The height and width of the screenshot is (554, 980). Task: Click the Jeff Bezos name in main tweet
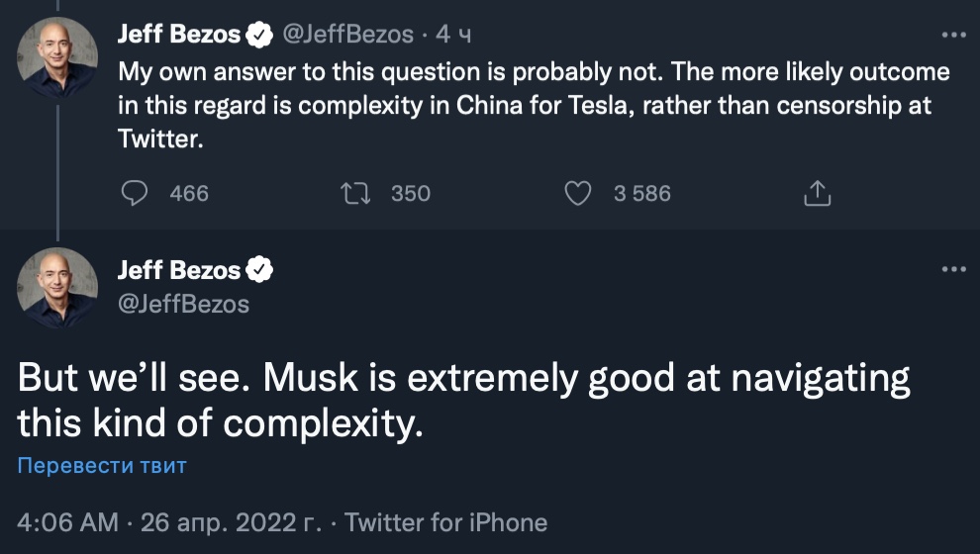point(178,270)
